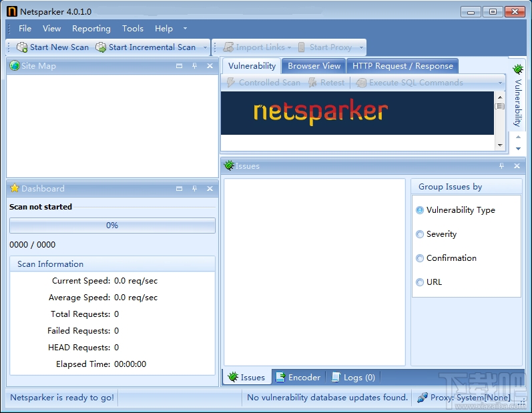The width and height of the screenshot is (532, 413).
Task: Click the Controlled Scan button
Action: pos(264,82)
